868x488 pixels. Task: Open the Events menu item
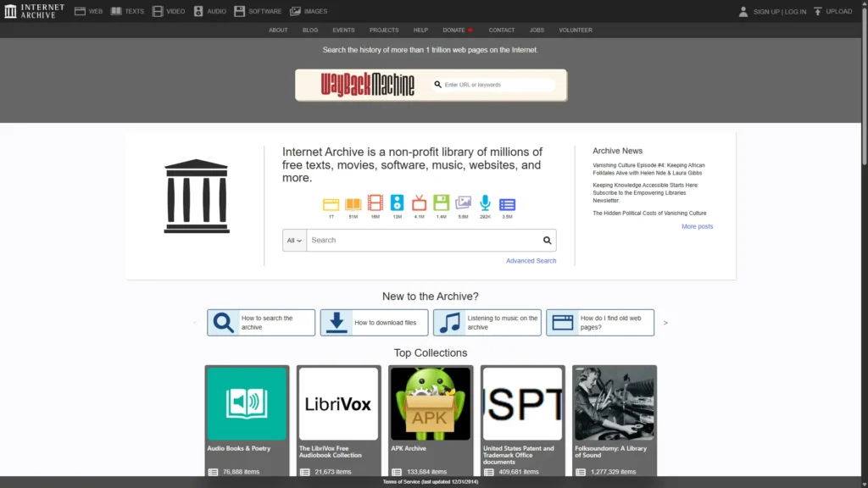343,30
